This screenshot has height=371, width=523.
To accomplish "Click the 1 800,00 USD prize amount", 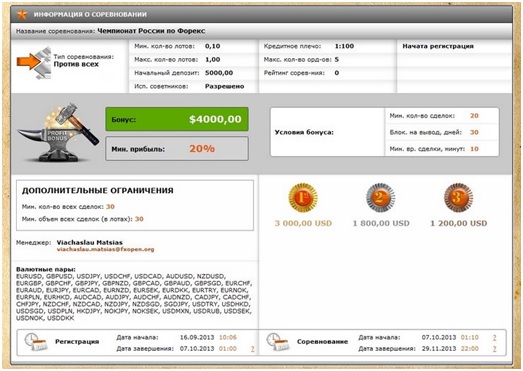I will [x=381, y=223].
